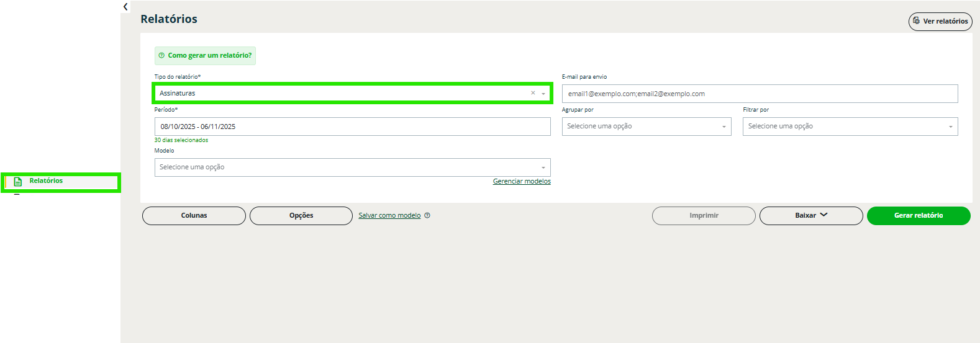The width and height of the screenshot is (980, 343).
Task: Click the Relatórios document icon in sidebar
Action: 18,182
